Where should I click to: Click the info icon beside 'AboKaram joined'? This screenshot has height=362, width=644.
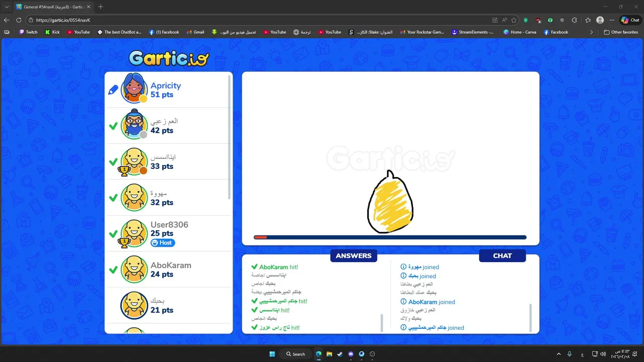pos(404,302)
